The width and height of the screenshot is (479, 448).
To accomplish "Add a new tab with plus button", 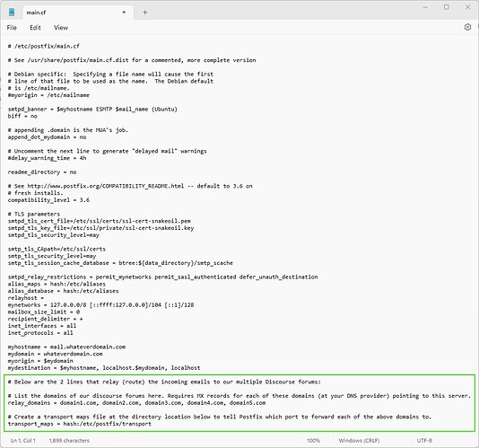I will [x=145, y=13].
